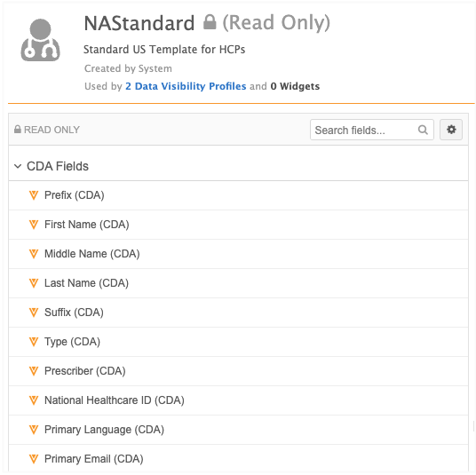Click the small lock icon before READ ONLY
The width and height of the screenshot is (476, 475).
(18, 130)
